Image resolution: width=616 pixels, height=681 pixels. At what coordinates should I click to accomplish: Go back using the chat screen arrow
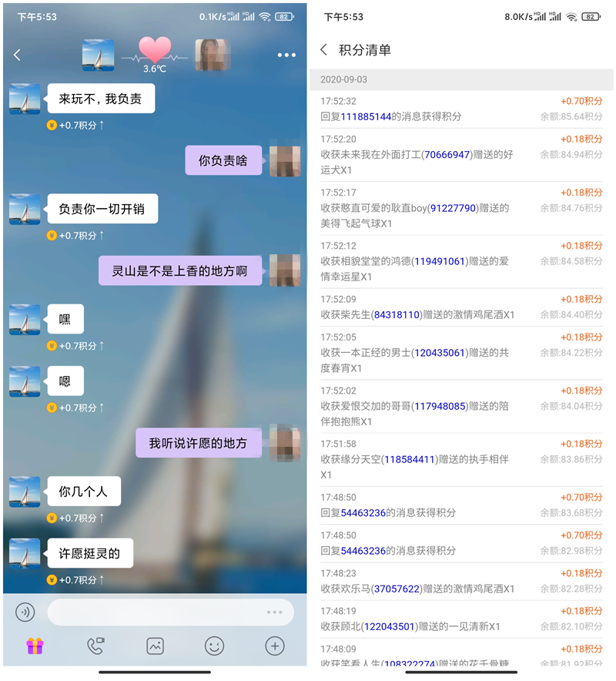pos(17,55)
